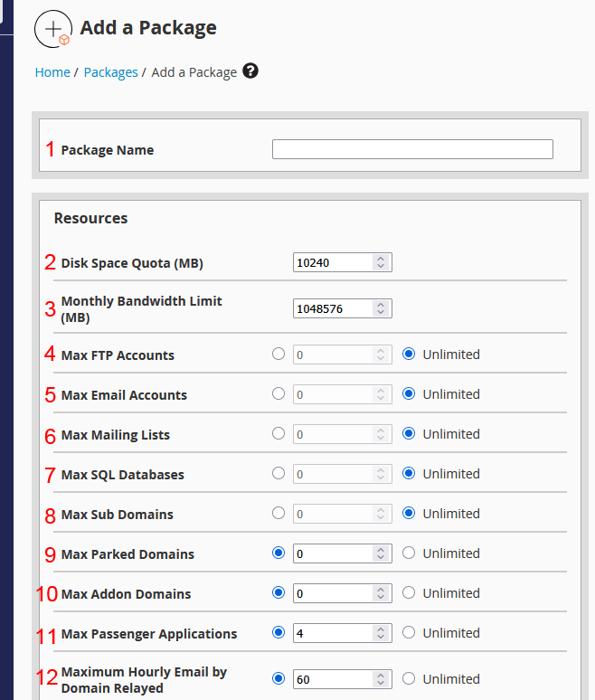Click the Max Addon Domains stepper arrows
The width and height of the screenshot is (595, 700).
point(382,593)
